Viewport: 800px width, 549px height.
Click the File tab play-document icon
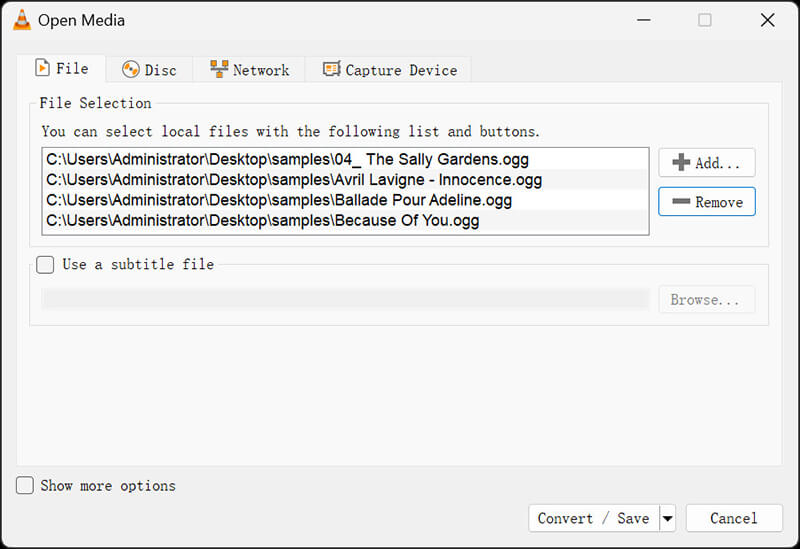click(x=42, y=68)
